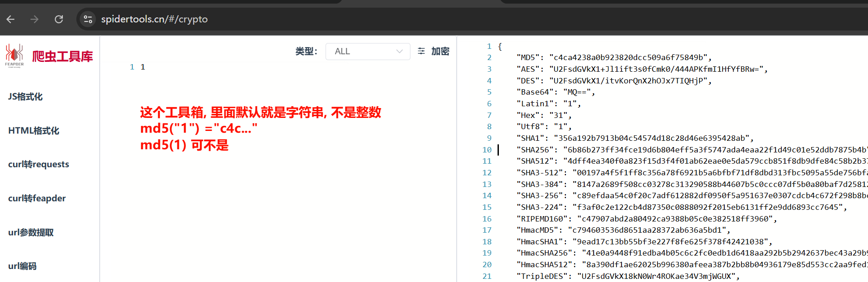This screenshot has width=868, height=282.
Task: Select url参数提取 menu item
Action: [x=31, y=232]
